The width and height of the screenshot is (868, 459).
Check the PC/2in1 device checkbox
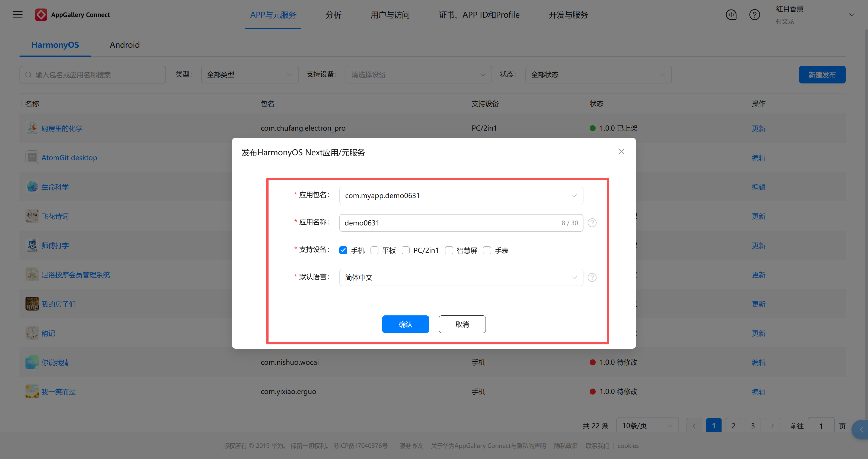[x=406, y=250]
